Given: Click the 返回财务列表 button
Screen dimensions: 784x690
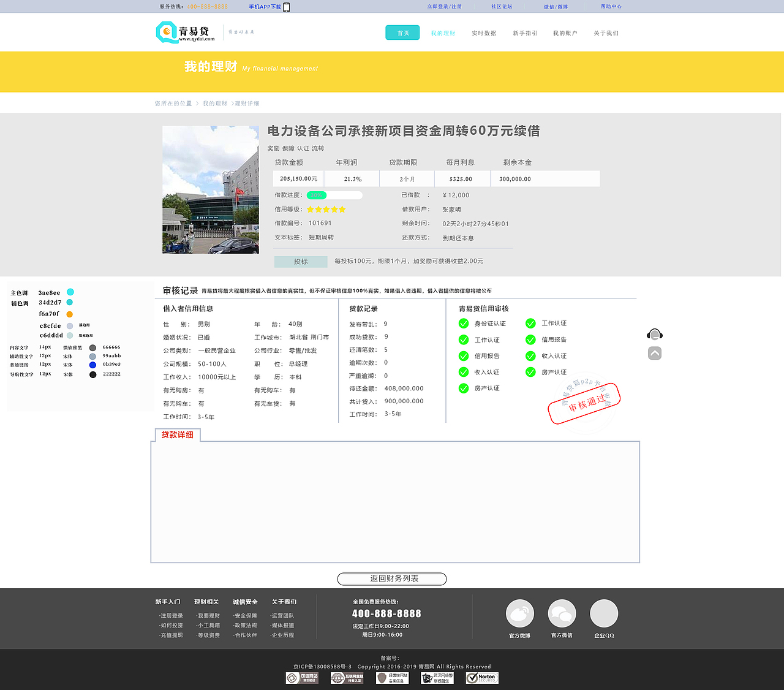Looking at the screenshot, I should click(x=392, y=578).
